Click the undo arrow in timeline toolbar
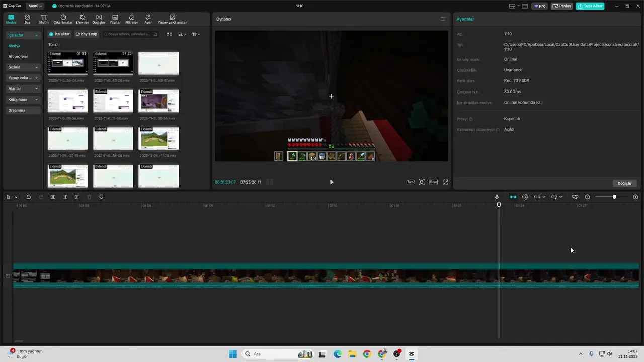Screen dimensions: 644x362 [x=29, y=197]
